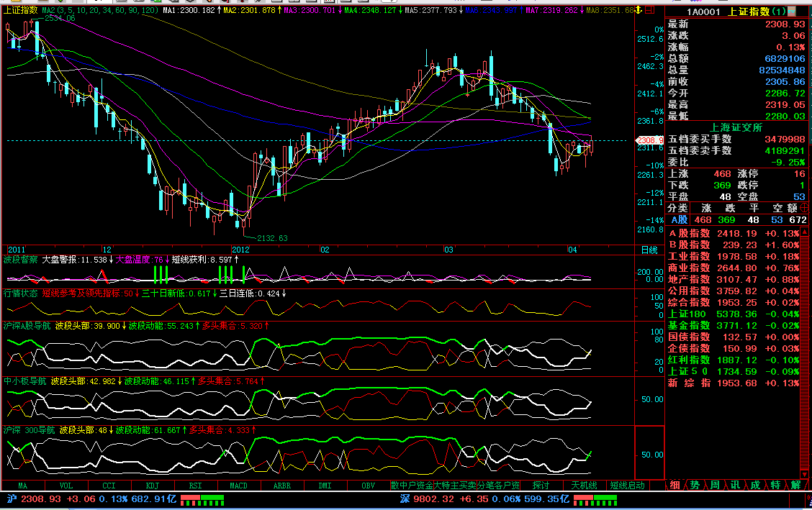This screenshot has width=812, height=510.
Task: Switch to the DMI indicator tab
Action: pyautogui.click(x=325, y=486)
